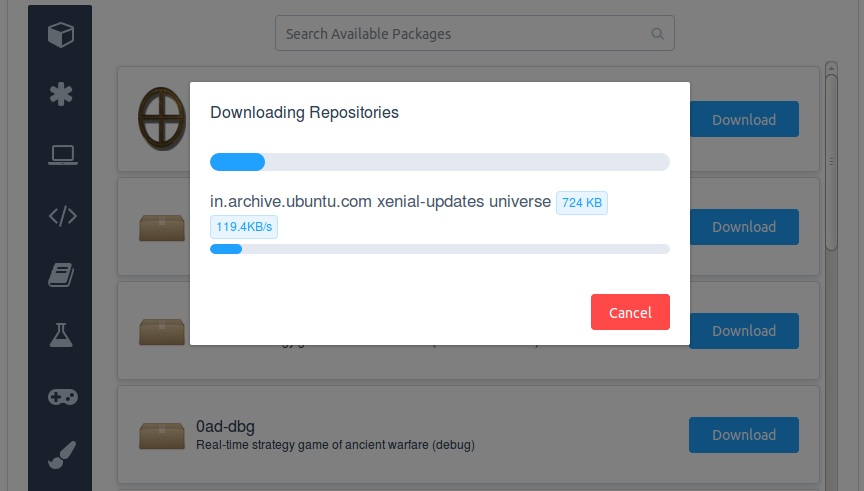The height and width of the screenshot is (491, 864).
Task: Download the 0ad-dbg package
Action: [743, 435]
